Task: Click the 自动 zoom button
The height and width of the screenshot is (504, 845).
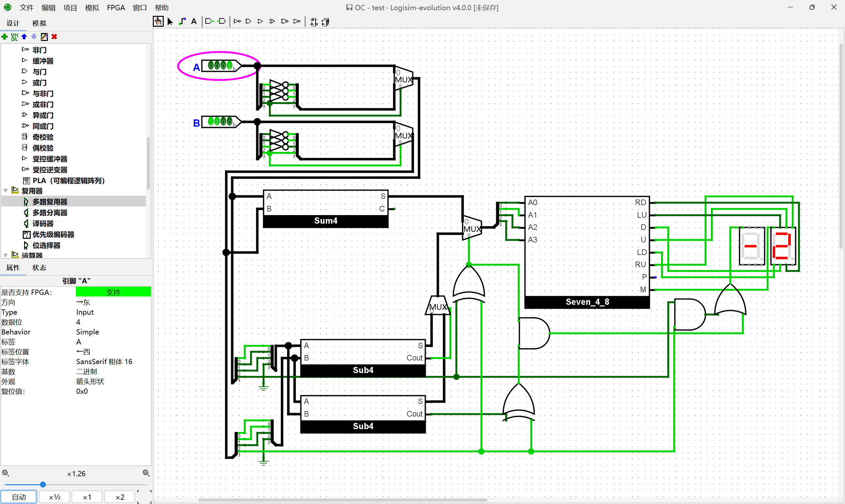Action: 19,497
